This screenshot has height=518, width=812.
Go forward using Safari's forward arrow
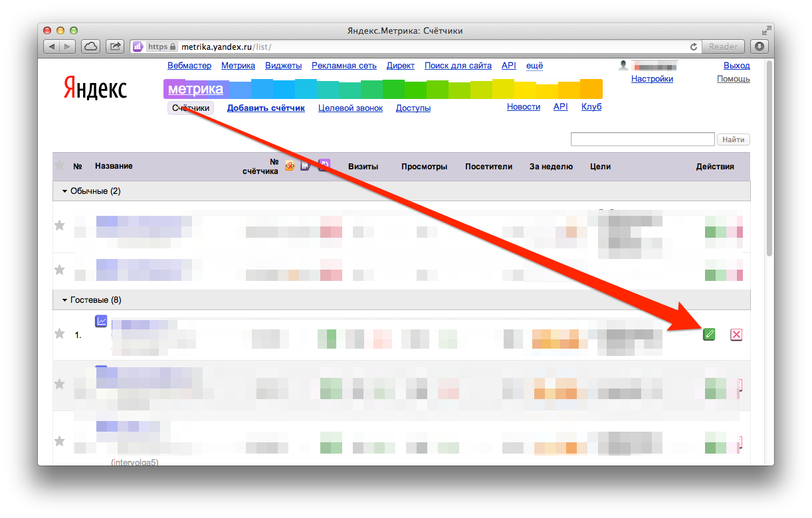[68, 46]
